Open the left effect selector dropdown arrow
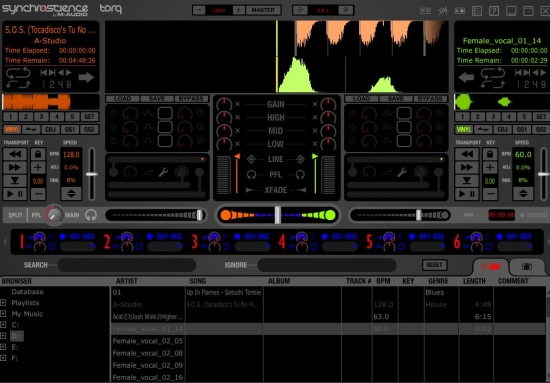The width and height of the screenshot is (550, 383). [202, 160]
